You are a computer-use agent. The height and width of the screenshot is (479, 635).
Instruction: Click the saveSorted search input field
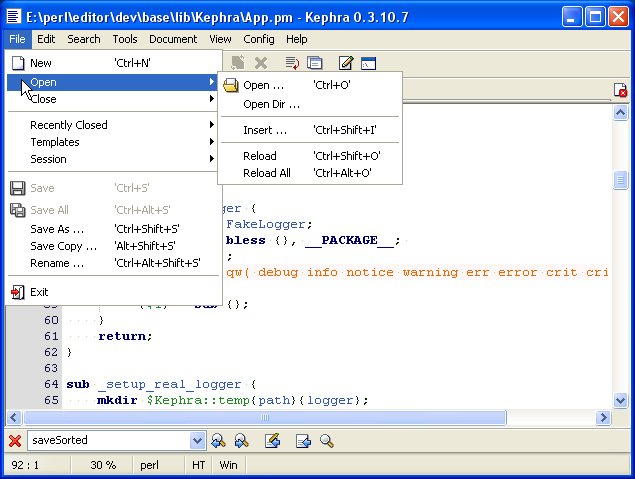coord(109,441)
